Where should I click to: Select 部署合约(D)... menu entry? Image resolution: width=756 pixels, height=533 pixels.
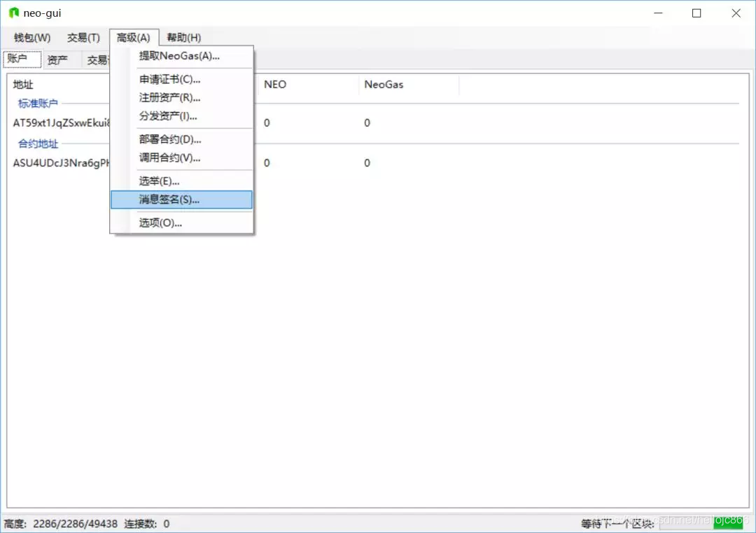pyautogui.click(x=181, y=139)
